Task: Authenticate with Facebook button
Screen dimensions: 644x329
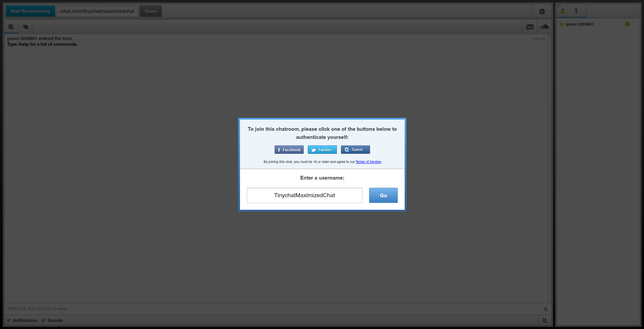Action: point(289,150)
